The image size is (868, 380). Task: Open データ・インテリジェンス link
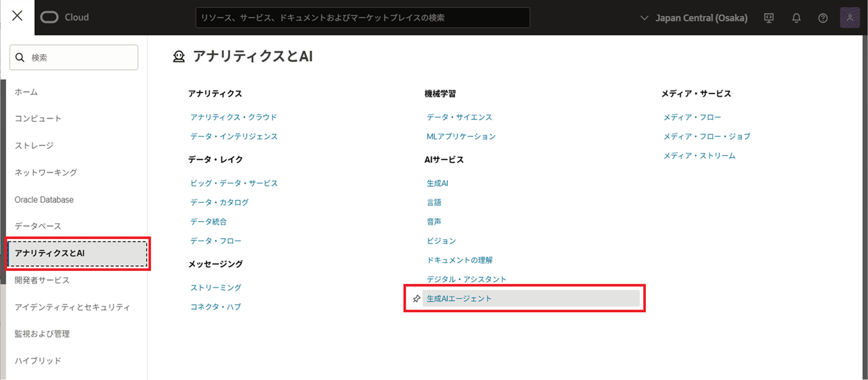pyautogui.click(x=234, y=136)
